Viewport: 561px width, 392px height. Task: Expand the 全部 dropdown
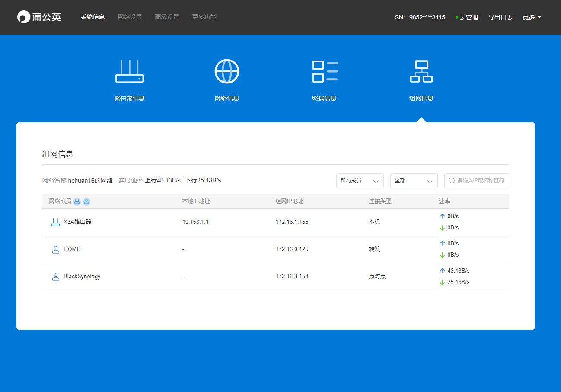coord(413,180)
